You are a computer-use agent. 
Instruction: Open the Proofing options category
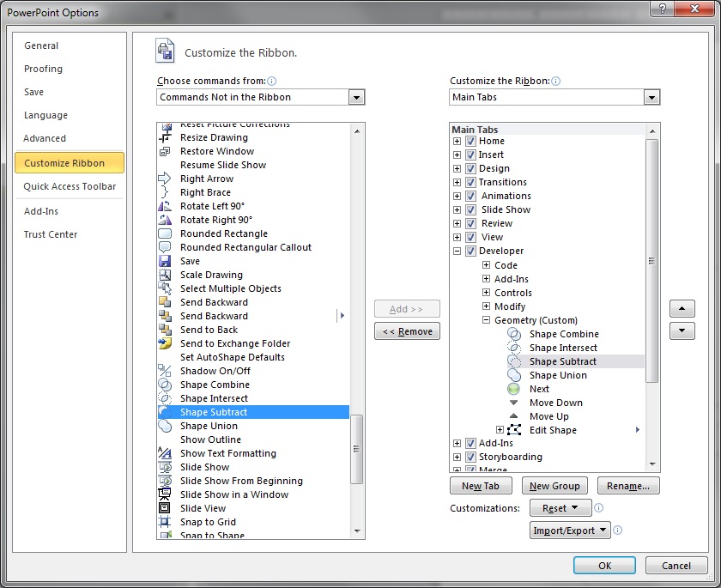point(43,69)
